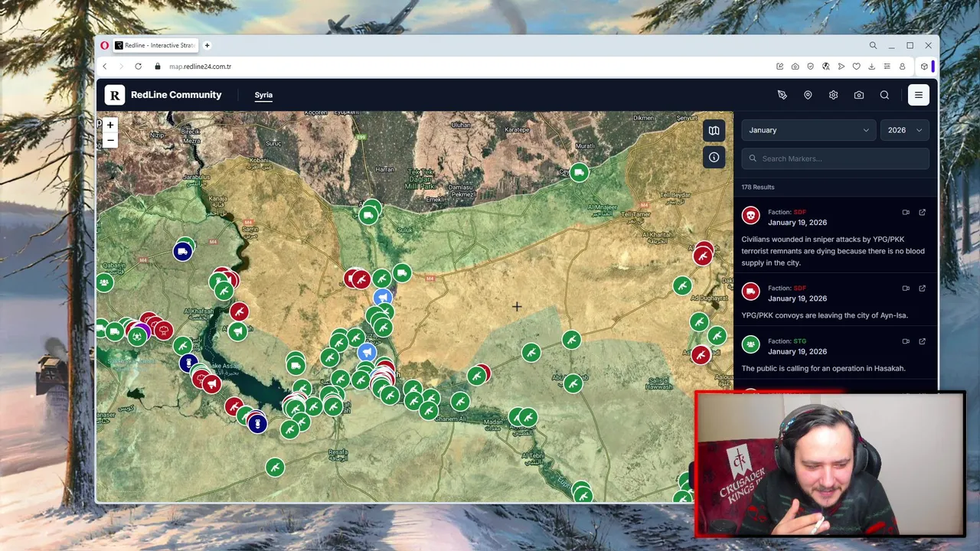Open the RedLine settings gear
This screenshot has width=980, height=551.
pos(833,95)
